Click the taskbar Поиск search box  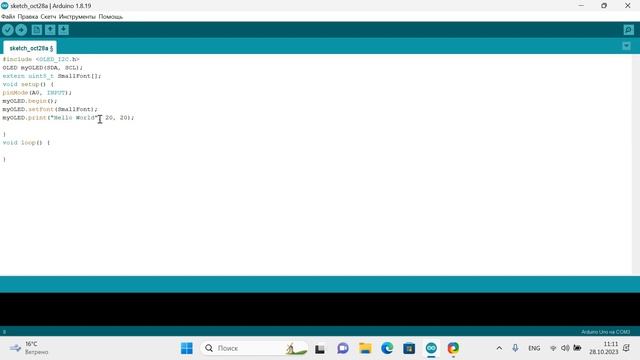254,348
